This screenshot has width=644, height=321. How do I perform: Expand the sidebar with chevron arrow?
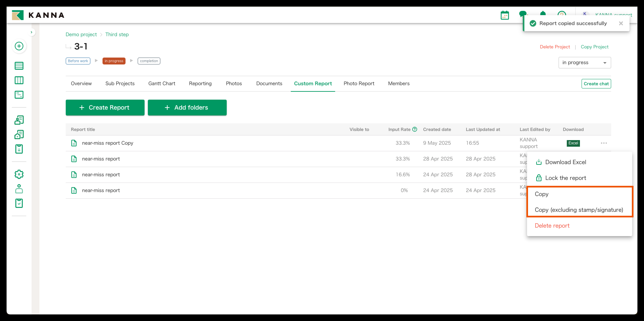(x=31, y=32)
